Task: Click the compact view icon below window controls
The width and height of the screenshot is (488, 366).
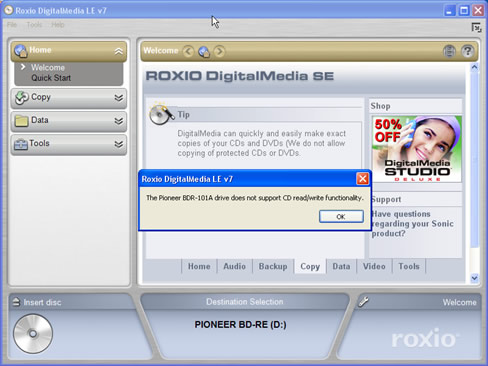Action: pos(476,27)
